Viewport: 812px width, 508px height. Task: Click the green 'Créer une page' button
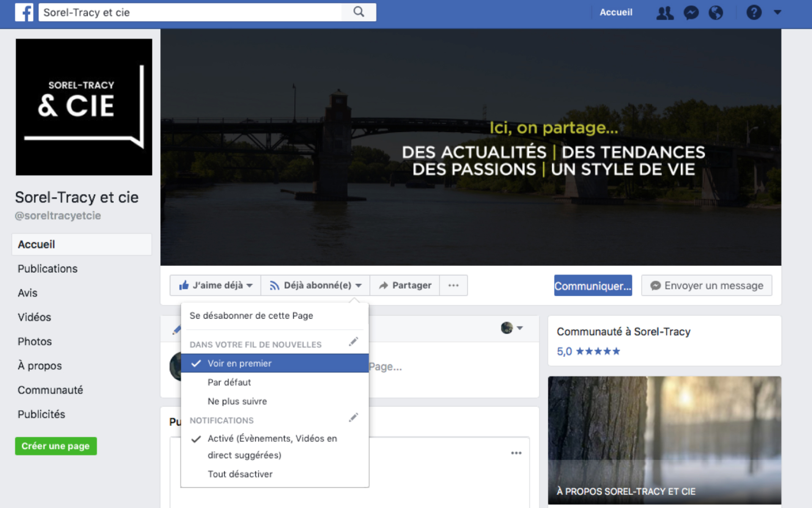point(56,446)
